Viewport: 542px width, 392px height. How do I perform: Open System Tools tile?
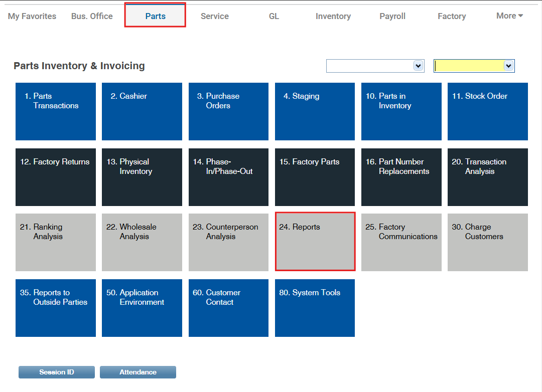pyautogui.click(x=315, y=308)
